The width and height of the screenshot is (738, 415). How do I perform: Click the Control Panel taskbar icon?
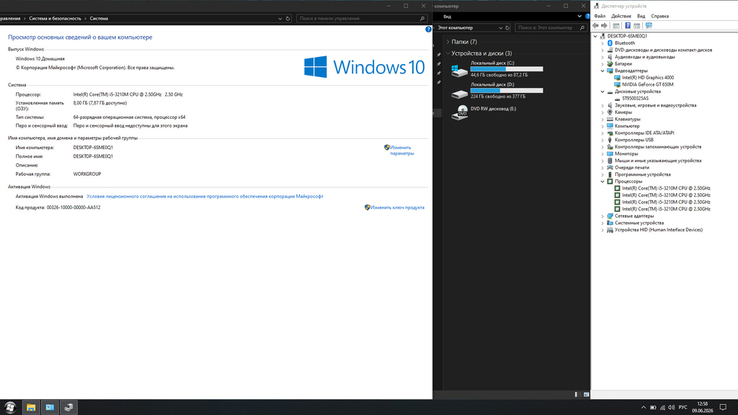coord(50,407)
